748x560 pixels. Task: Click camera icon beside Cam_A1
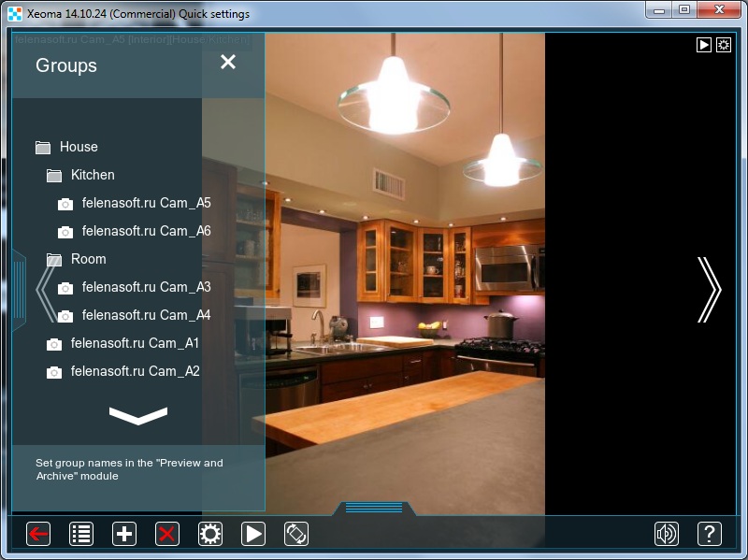tap(54, 344)
